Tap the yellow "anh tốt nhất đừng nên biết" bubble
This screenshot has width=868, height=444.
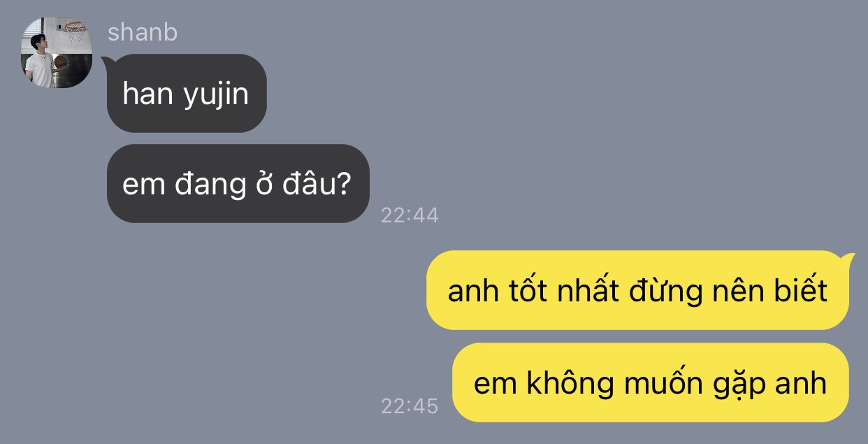(637, 290)
